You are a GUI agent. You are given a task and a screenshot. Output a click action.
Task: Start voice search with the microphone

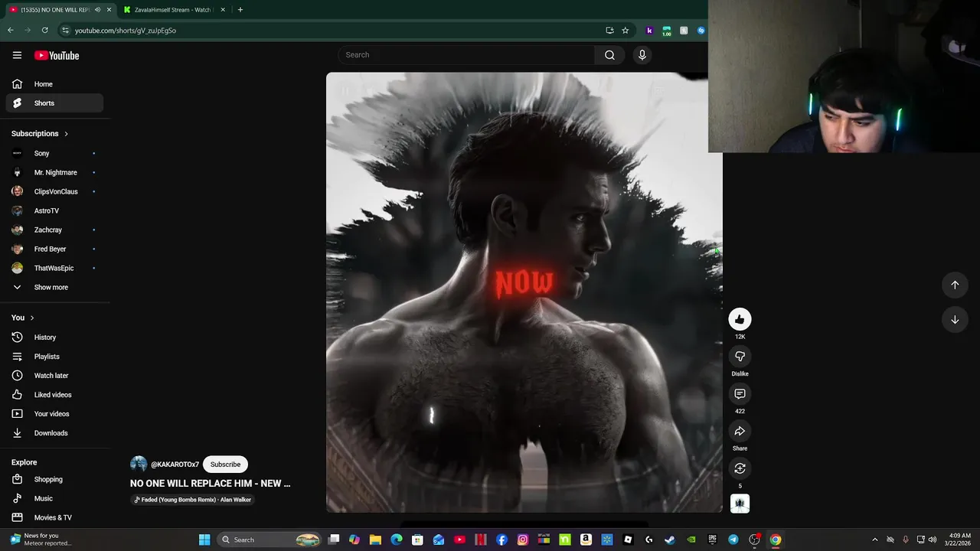point(642,55)
